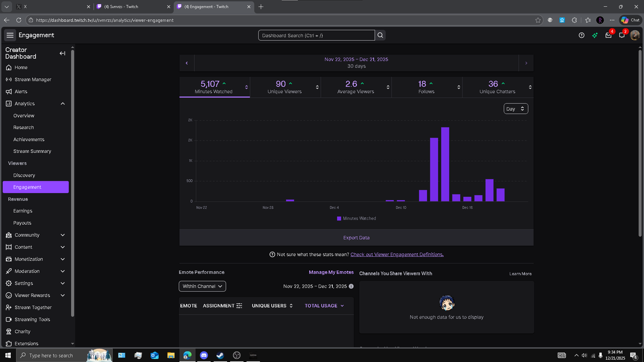The width and height of the screenshot is (644, 362).
Task: Open the browser favorites list icon
Action: click(x=588, y=20)
